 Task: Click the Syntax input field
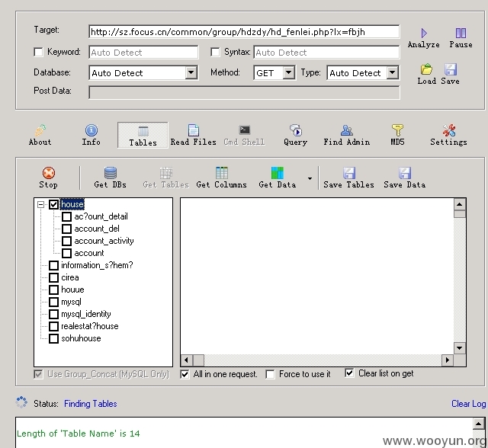click(326, 53)
